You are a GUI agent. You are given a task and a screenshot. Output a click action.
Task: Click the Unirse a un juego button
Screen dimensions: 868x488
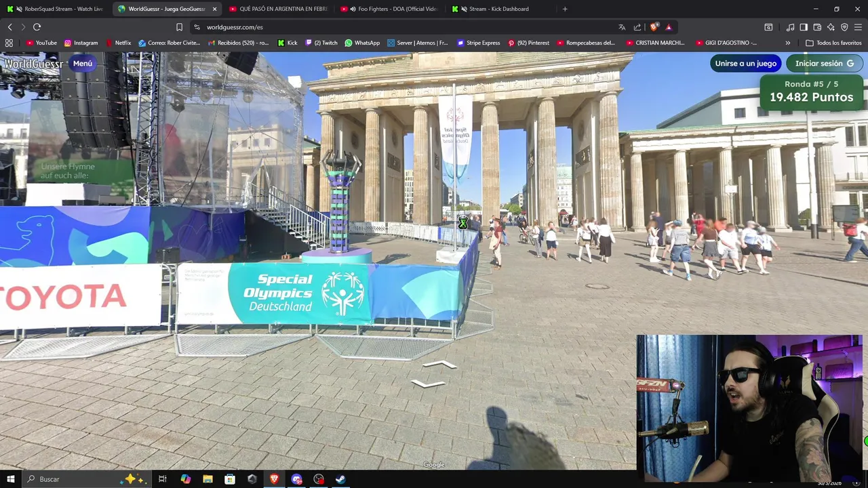[745, 64]
